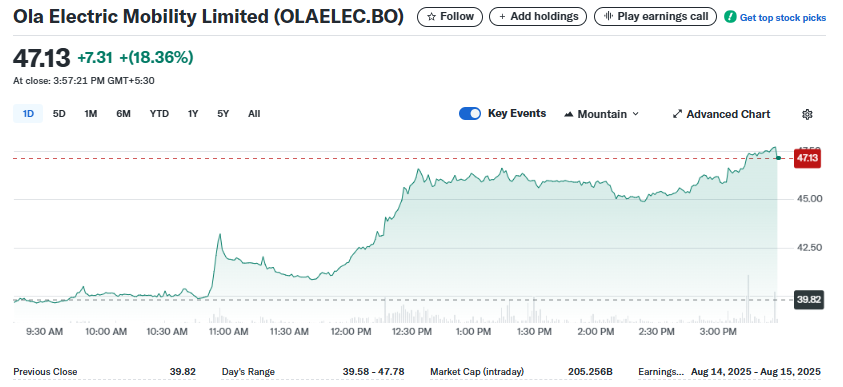The height and width of the screenshot is (387, 843).
Task: Select the YTD range tab
Action: pyautogui.click(x=159, y=113)
